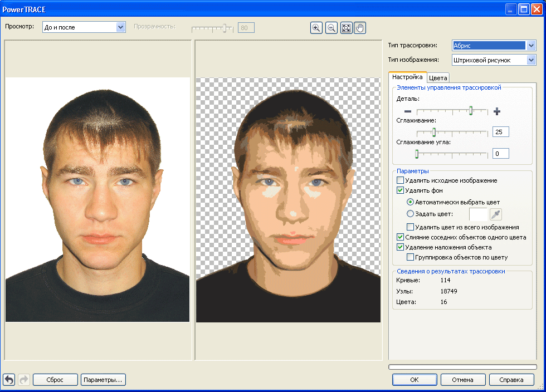The image size is (546, 392).
Task: Toggle 'Слияние соседних объектов одного цвета'
Action: click(x=401, y=237)
